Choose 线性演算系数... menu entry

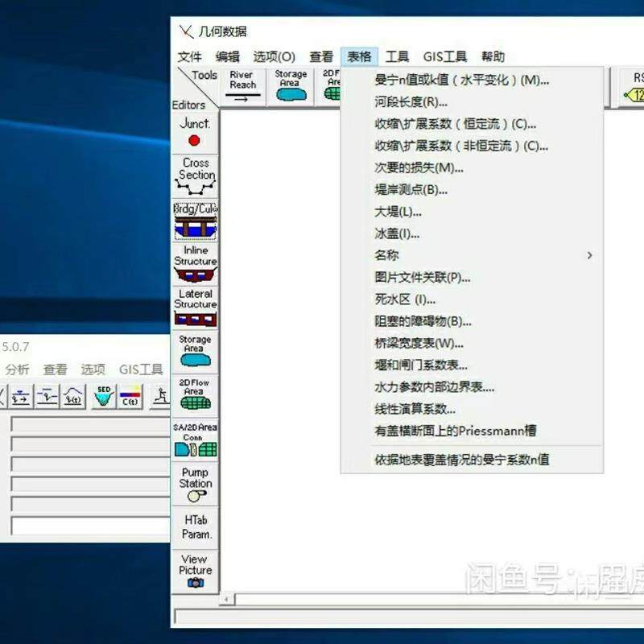coord(472,409)
